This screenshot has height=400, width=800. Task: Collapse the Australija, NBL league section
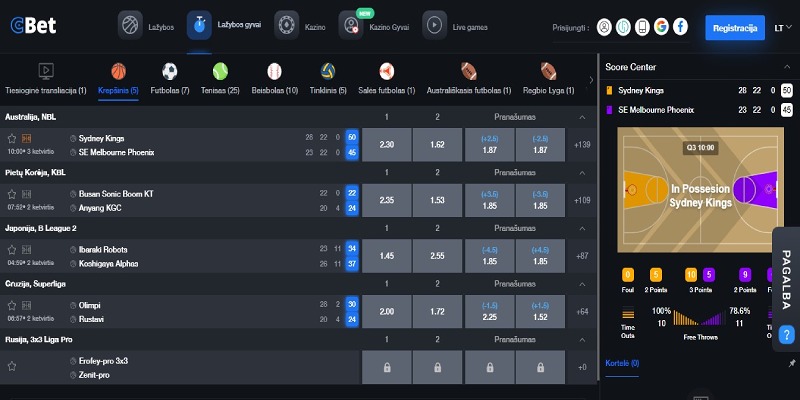pyautogui.click(x=582, y=117)
